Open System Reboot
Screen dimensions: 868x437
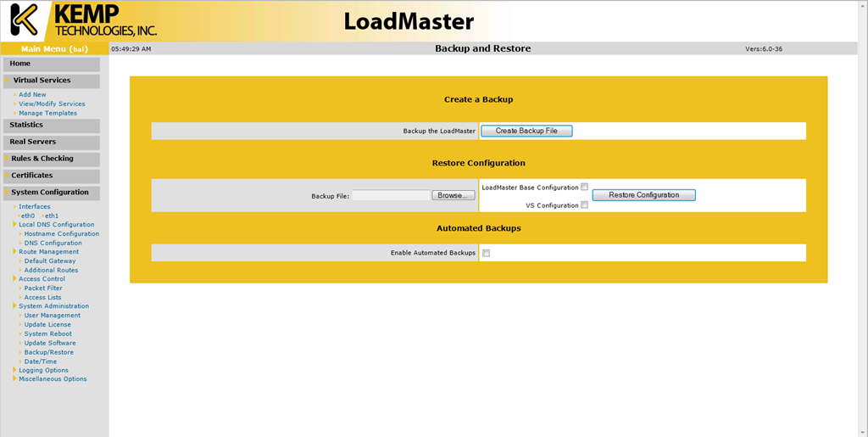click(48, 334)
